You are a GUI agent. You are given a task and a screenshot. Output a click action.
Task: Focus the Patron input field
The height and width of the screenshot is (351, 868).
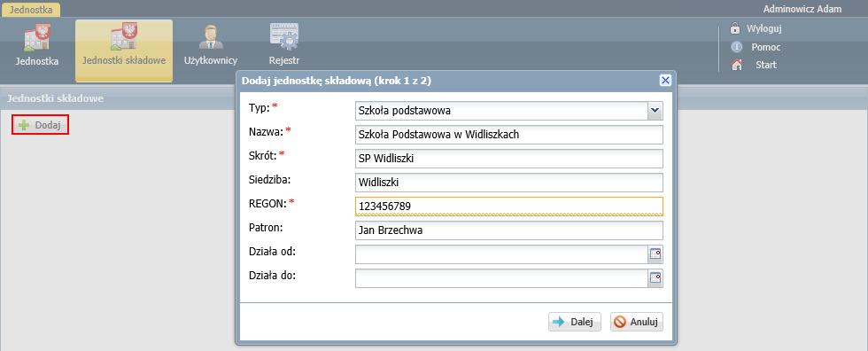pyautogui.click(x=508, y=230)
